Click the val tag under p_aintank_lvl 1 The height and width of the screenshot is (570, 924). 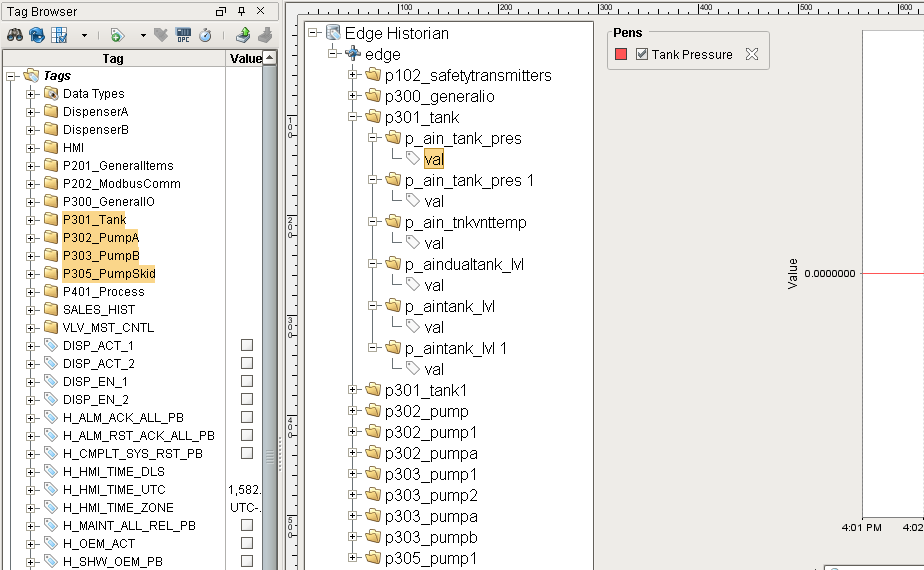tap(434, 370)
